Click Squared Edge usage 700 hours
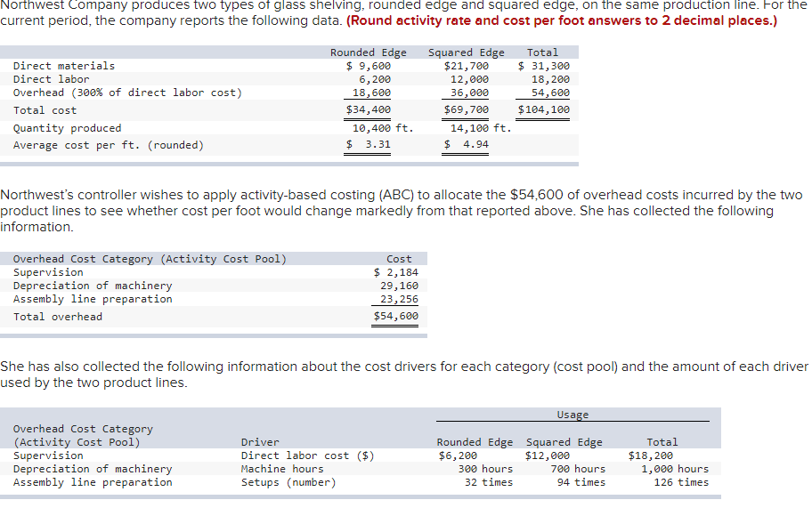Viewport: 812px width, 516px height. [578, 469]
